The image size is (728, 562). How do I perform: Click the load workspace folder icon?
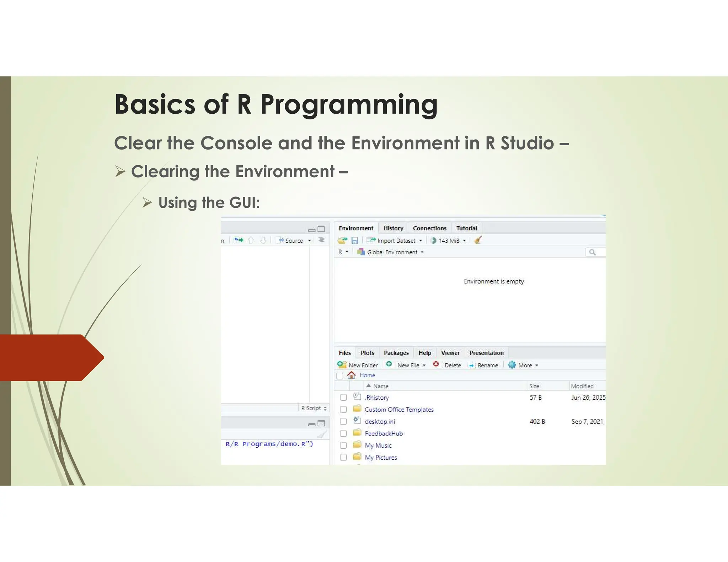pos(342,241)
